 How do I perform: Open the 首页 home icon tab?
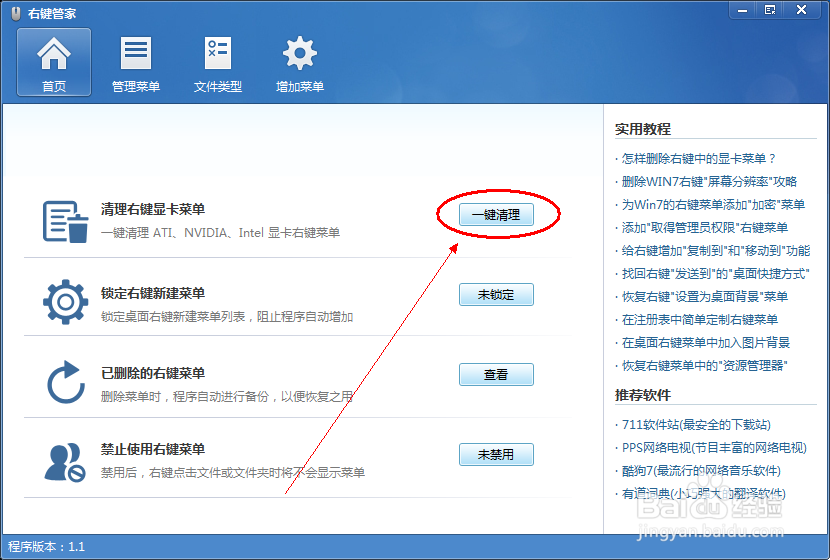coord(54,54)
